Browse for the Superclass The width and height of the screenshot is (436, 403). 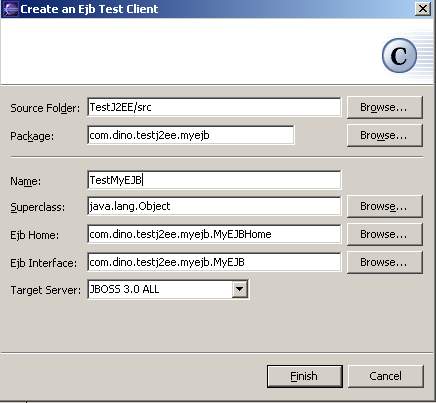tap(385, 206)
